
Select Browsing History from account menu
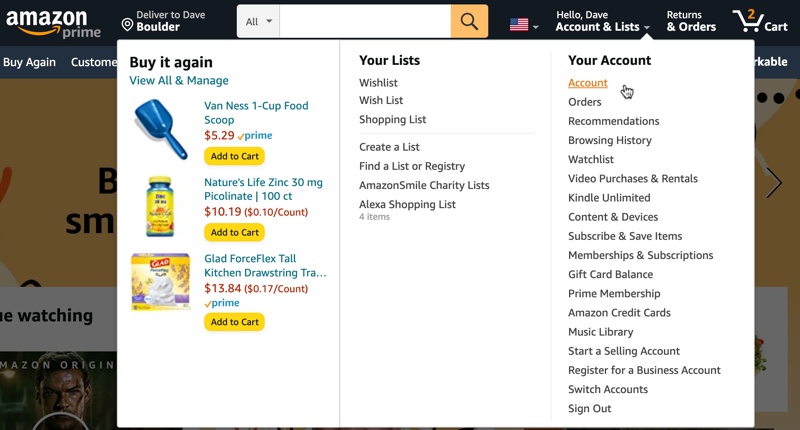tap(609, 140)
